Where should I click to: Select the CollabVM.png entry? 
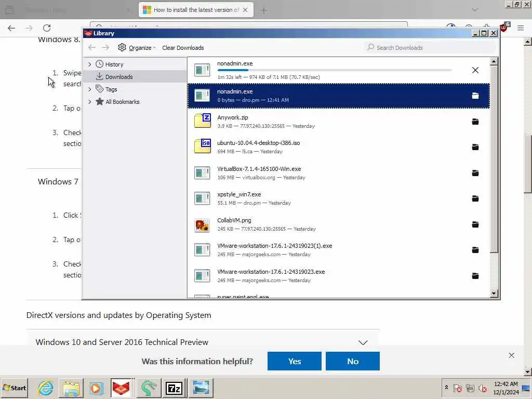(x=338, y=224)
